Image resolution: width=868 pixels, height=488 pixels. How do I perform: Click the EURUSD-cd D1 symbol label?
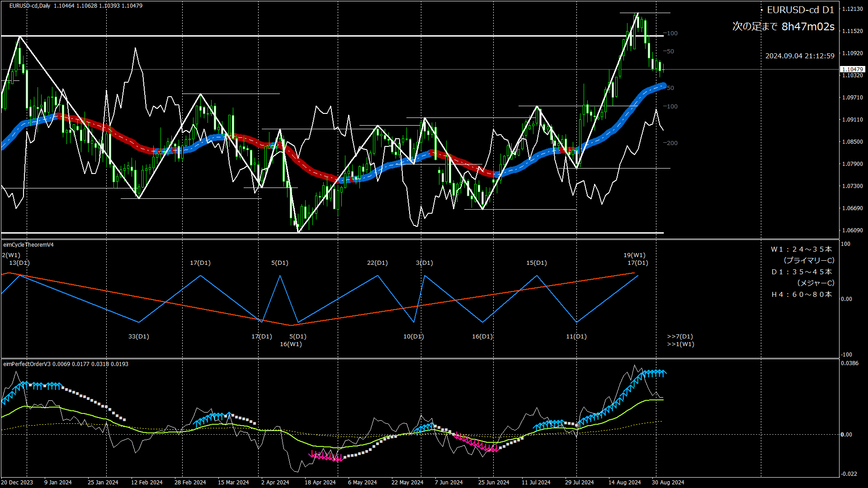click(x=800, y=10)
